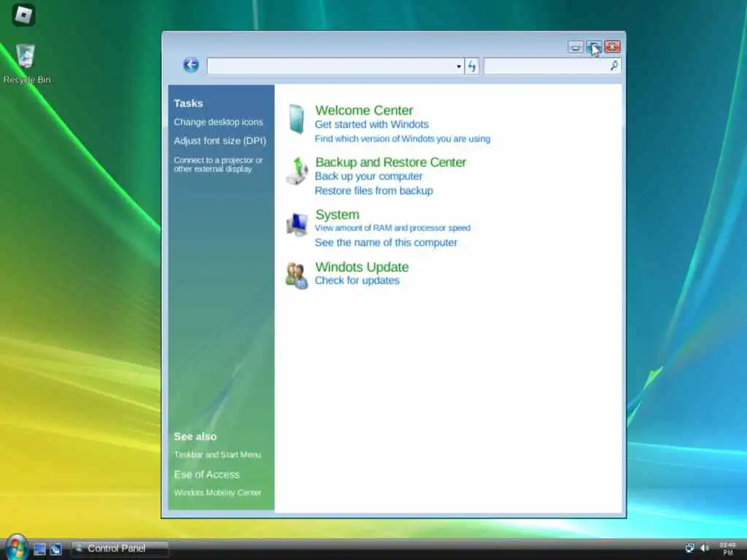This screenshot has height=560, width=747.
Task: Click the refresh button beside address bar
Action: [x=472, y=66]
